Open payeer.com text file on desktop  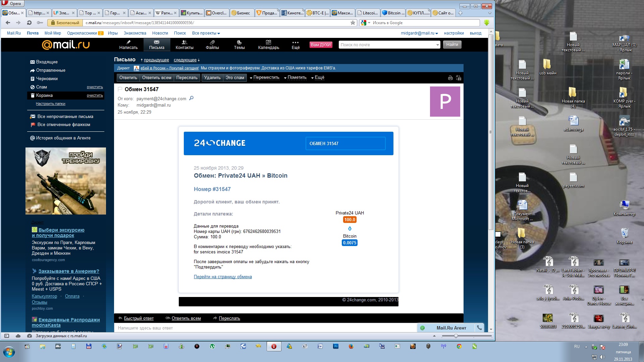573,180
